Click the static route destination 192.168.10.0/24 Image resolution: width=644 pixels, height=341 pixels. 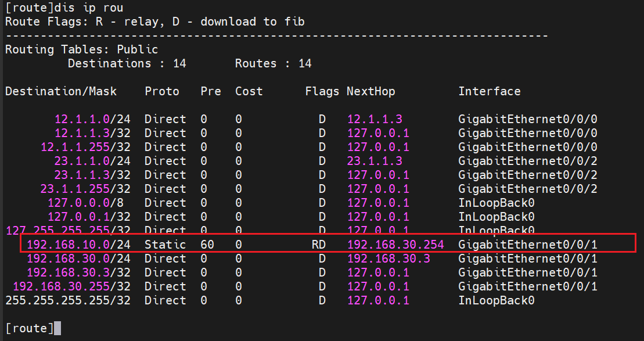click(x=78, y=245)
